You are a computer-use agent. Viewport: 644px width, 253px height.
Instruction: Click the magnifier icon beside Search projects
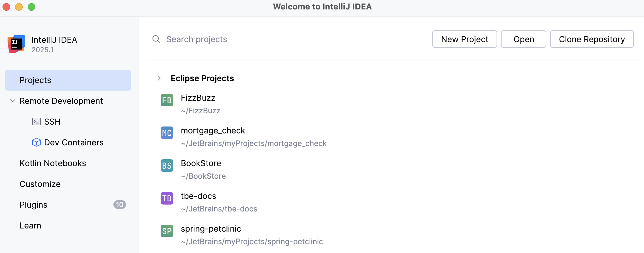tap(156, 39)
